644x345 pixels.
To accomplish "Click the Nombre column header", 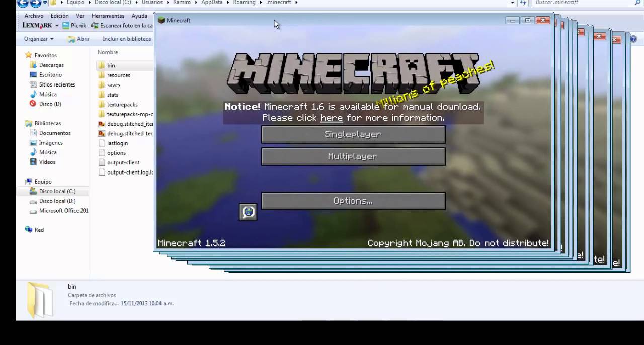I will pos(108,52).
